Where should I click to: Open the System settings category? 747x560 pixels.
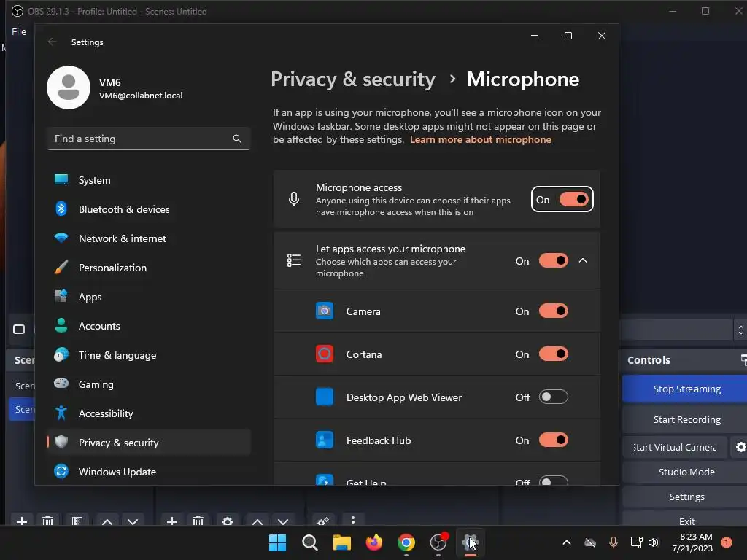(x=149, y=180)
